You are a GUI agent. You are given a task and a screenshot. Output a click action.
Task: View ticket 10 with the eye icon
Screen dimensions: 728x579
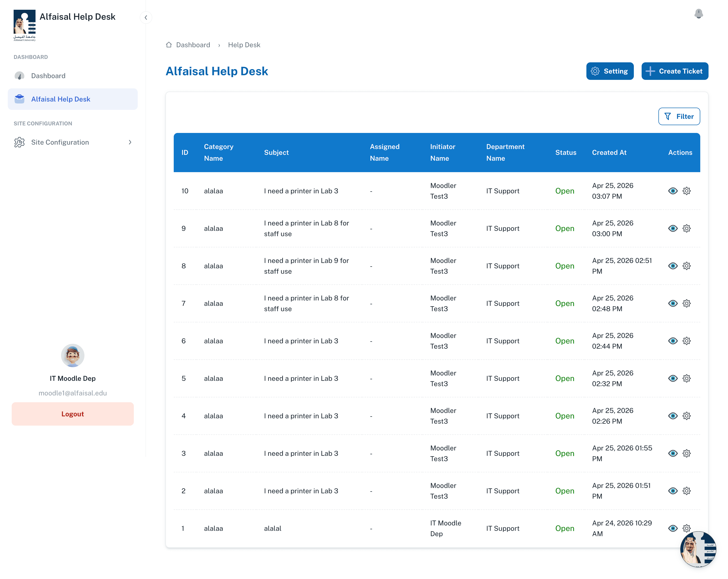[x=673, y=191]
